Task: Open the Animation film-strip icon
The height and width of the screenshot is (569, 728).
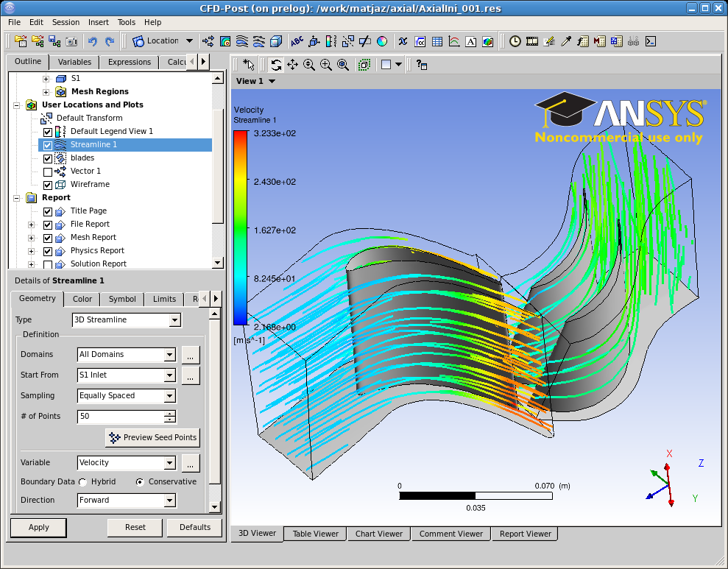Action: coord(531,41)
